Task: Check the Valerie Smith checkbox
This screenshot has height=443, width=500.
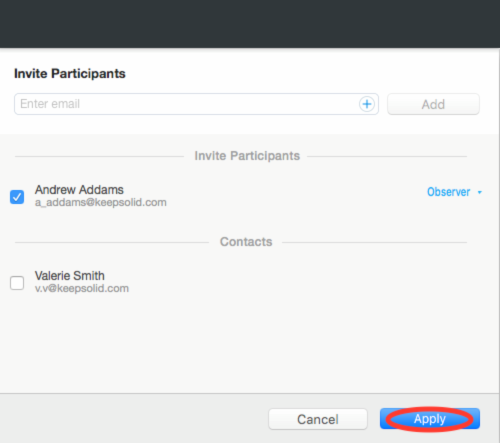Action: point(17,283)
